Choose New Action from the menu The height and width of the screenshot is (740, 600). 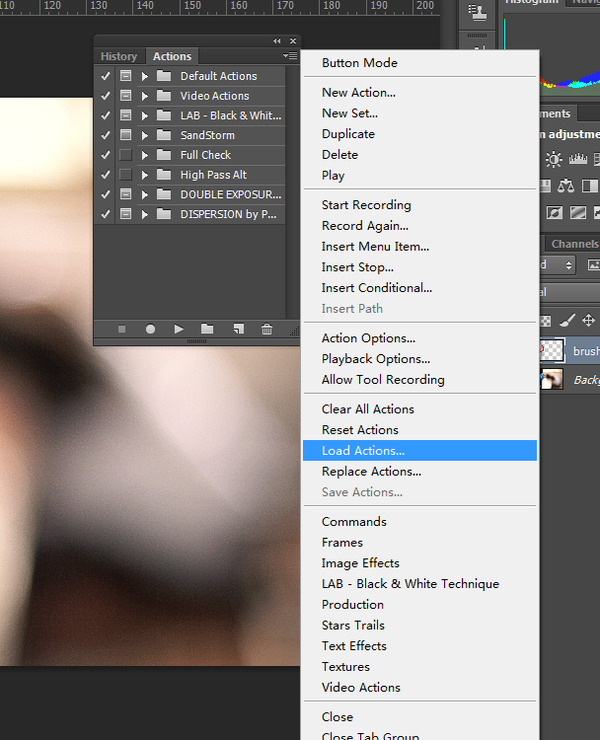coord(420,92)
